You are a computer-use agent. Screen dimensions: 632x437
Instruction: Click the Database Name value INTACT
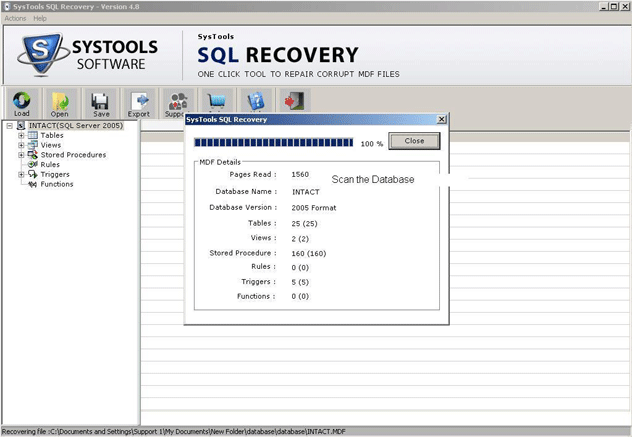tap(306, 192)
